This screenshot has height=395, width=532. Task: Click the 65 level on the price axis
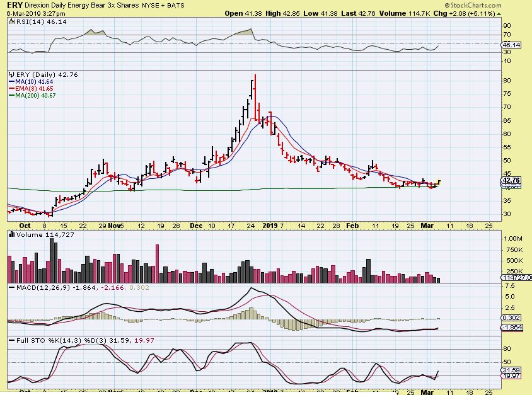pos(507,121)
